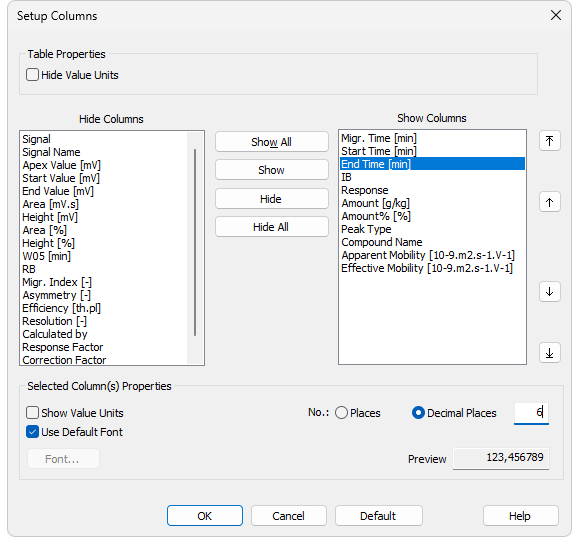Image resolution: width=579 pixels, height=544 pixels.
Task: Restore settings with Default button
Action: 378,516
